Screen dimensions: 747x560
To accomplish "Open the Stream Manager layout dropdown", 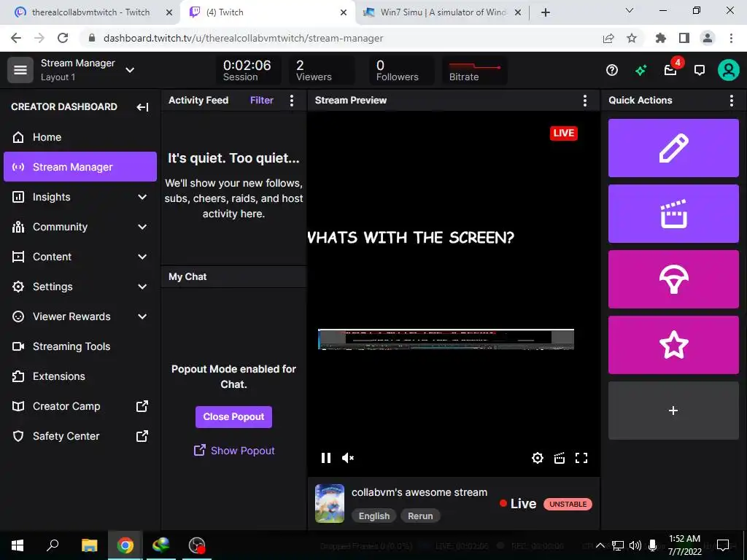I will (x=130, y=70).
